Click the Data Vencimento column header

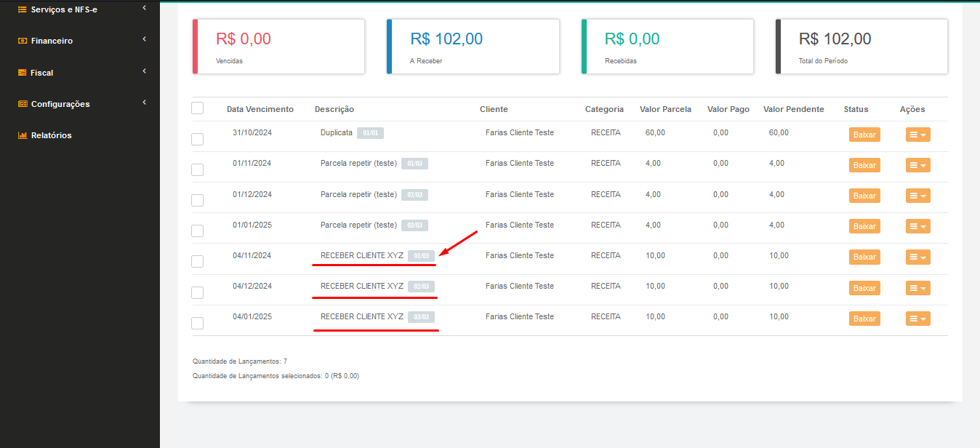[x=260, y=109]
